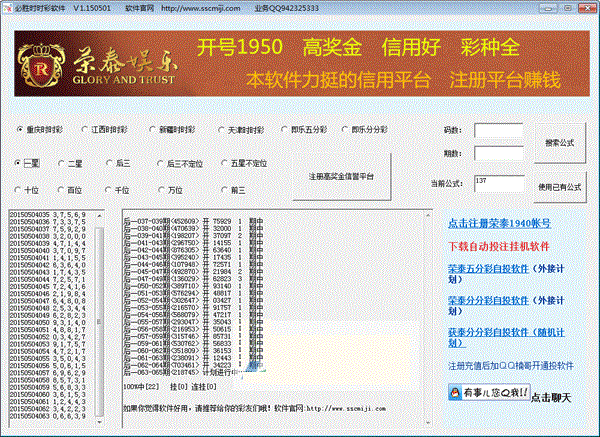Viewport: 600px width, 437px height.
Task: Click the http://www.sscmiji.com URL in the results panel
Action: 346,409
